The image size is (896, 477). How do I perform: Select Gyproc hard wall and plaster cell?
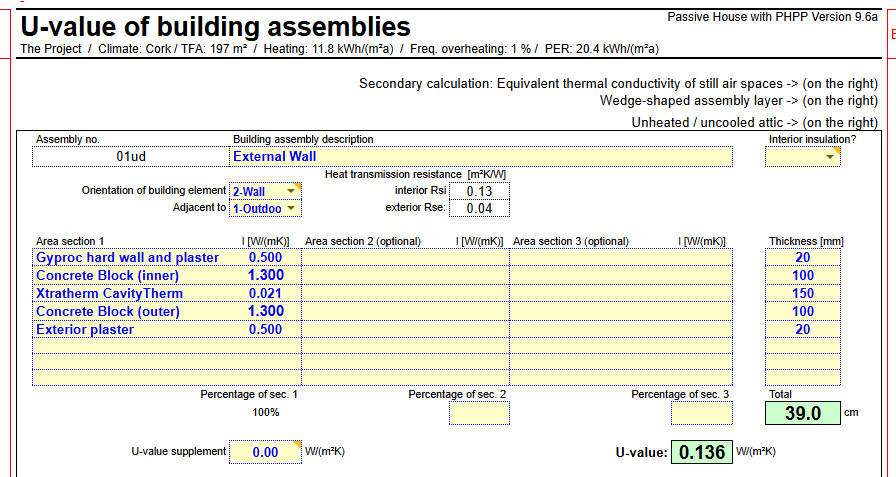[131, 258]
